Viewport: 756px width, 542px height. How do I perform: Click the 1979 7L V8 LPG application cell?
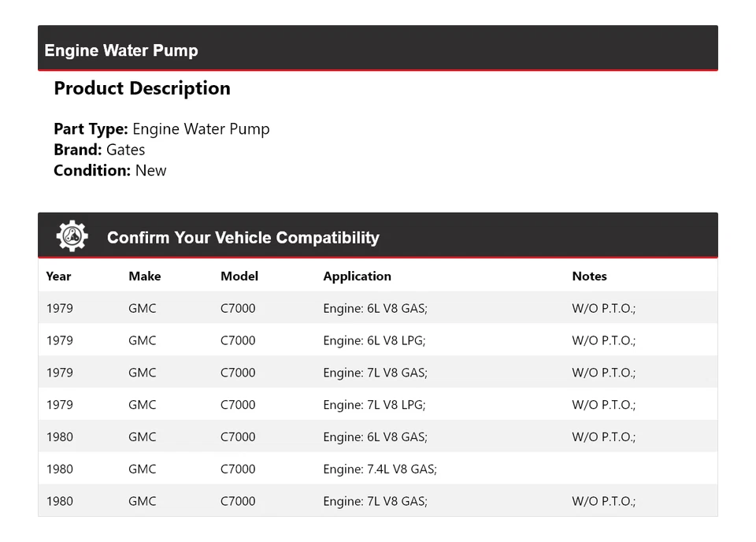pyautogui.click(x=374, y=405)
